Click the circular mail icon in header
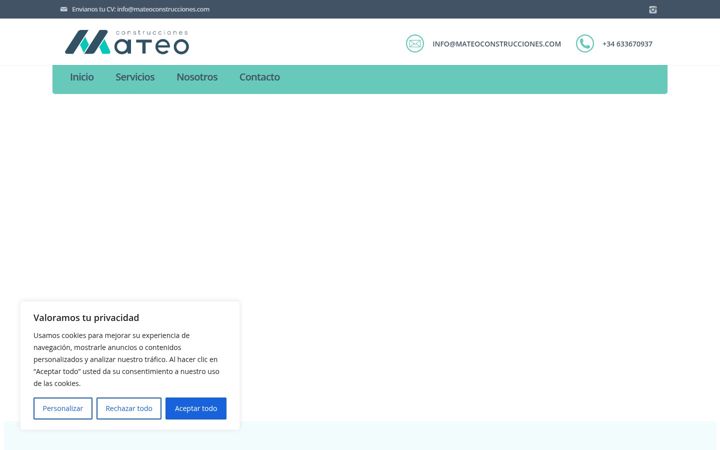The height and width of the screenshot is (450, 720). point(415,44)
